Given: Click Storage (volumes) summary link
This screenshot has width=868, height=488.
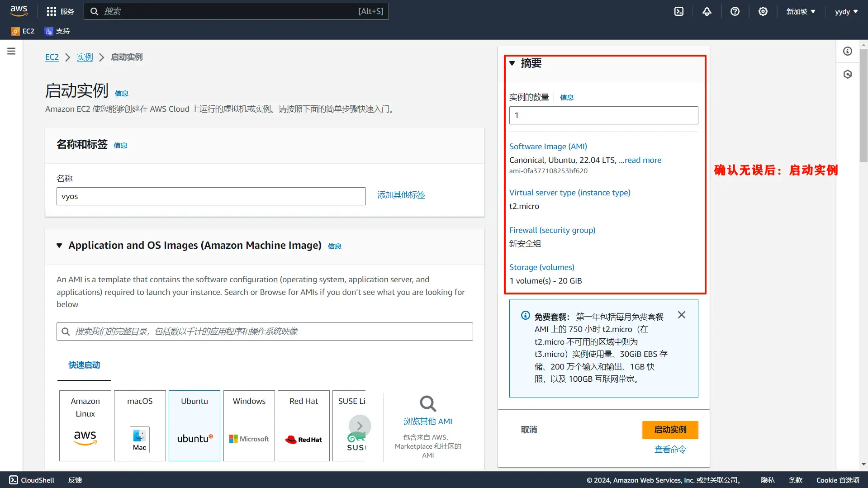Looking at the screenshot, I should 542,267.
